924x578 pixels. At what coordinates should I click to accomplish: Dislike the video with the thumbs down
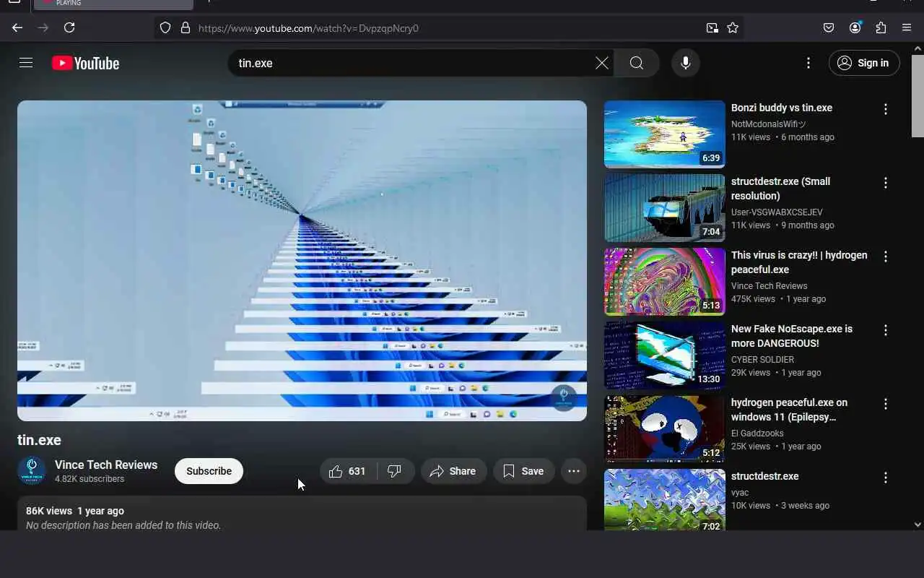tap(395, 471)
